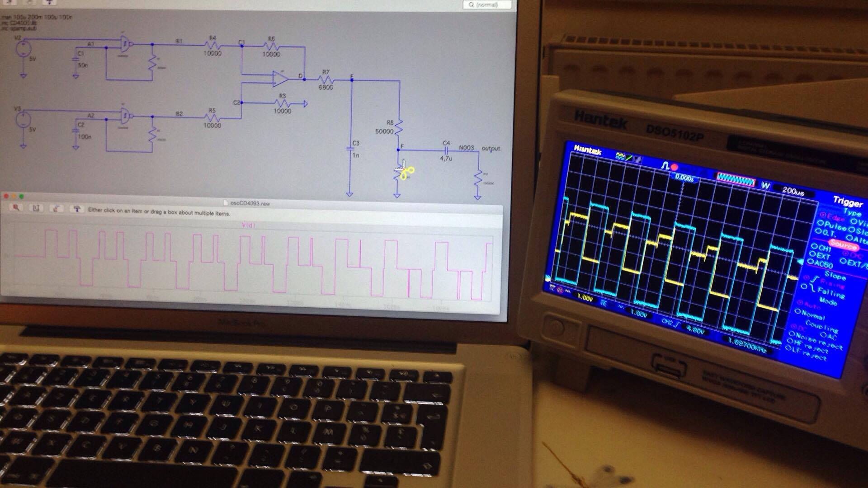Click the second icon in waveform toolbar

pyautogui.click(x=36, y=207)
